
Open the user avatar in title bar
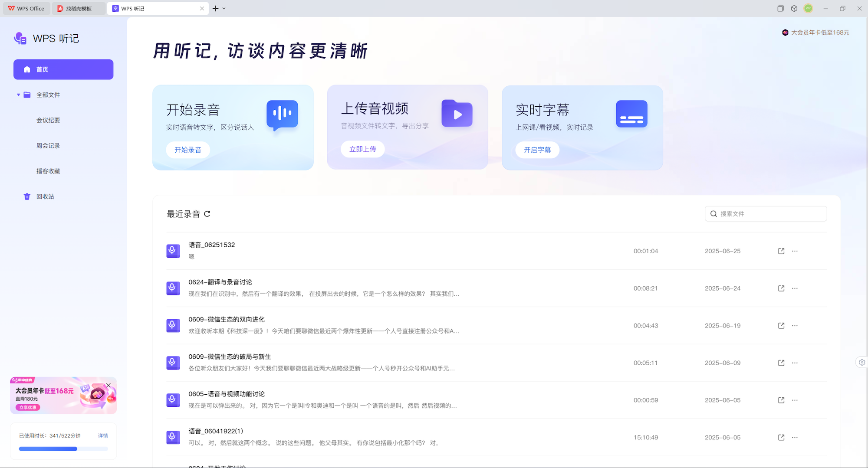point(808,8)
